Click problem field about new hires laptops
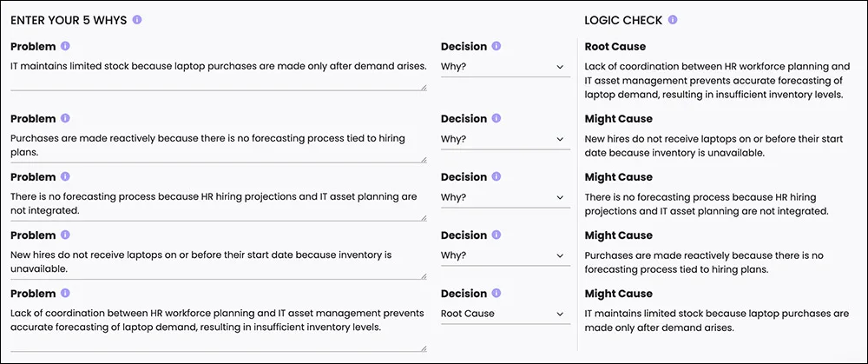Image resolution: width=868 pixels, height=364 pixels. 219,262
